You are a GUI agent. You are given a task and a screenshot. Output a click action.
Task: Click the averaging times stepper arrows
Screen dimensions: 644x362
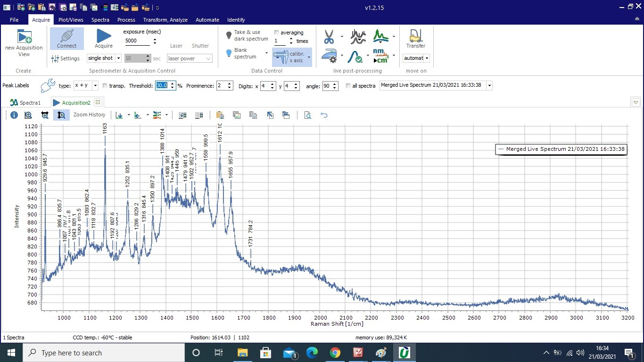290,41
